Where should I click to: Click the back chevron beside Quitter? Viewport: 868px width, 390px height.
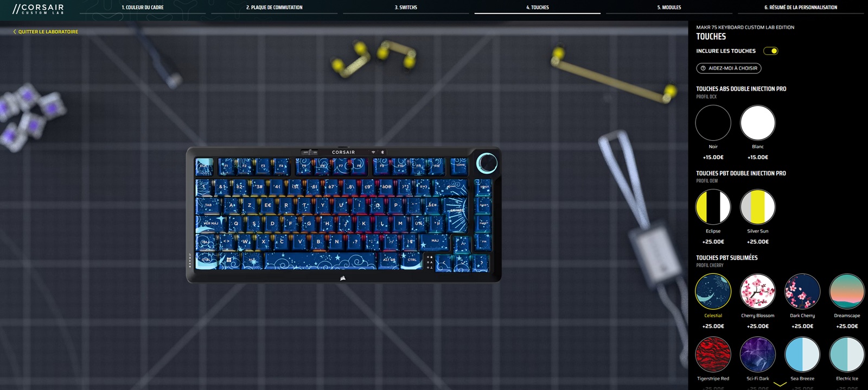pos(15,32)
